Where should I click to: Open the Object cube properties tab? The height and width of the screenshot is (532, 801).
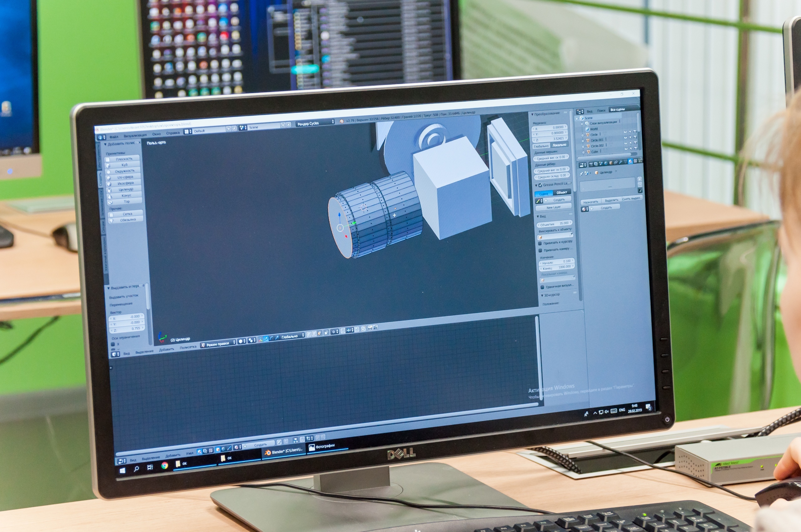(611, 163)
